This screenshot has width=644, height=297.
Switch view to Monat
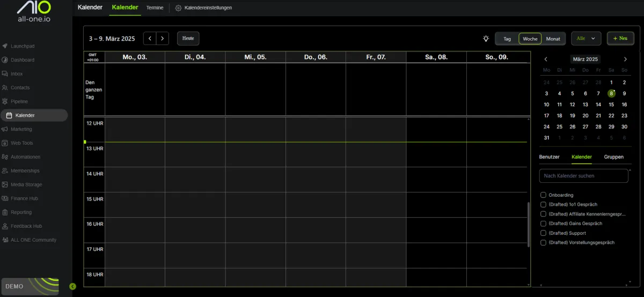[x=553, y=39]
